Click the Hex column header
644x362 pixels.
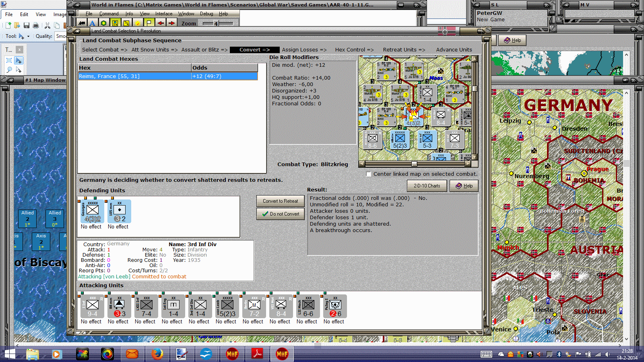tap(134, 68)
